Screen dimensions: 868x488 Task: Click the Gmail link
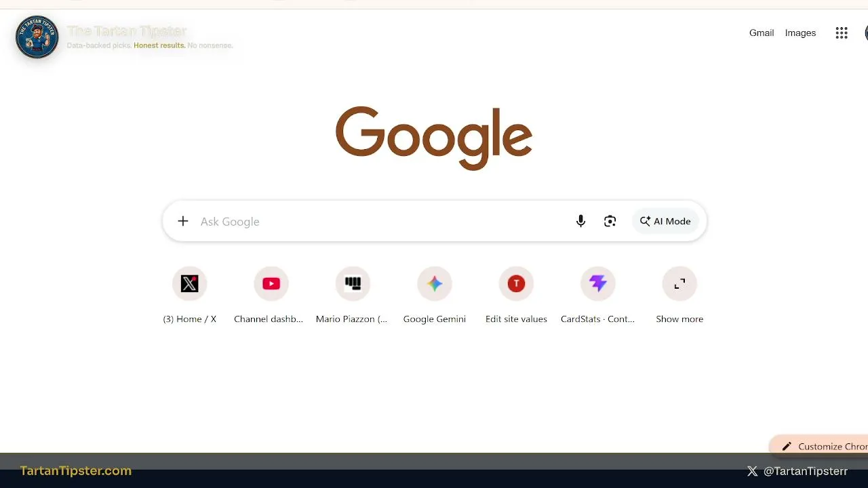point(762,33)
